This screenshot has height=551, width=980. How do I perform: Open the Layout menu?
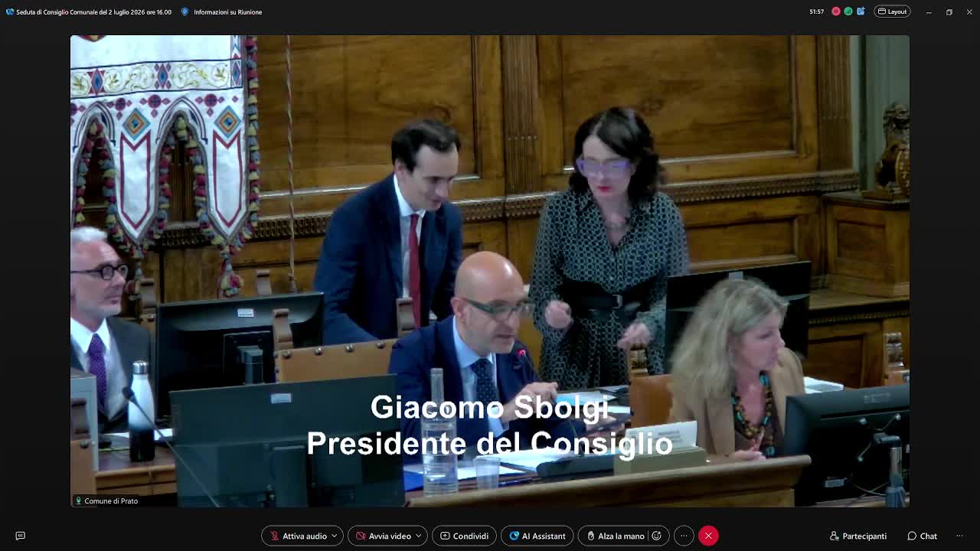pos(893,11)
